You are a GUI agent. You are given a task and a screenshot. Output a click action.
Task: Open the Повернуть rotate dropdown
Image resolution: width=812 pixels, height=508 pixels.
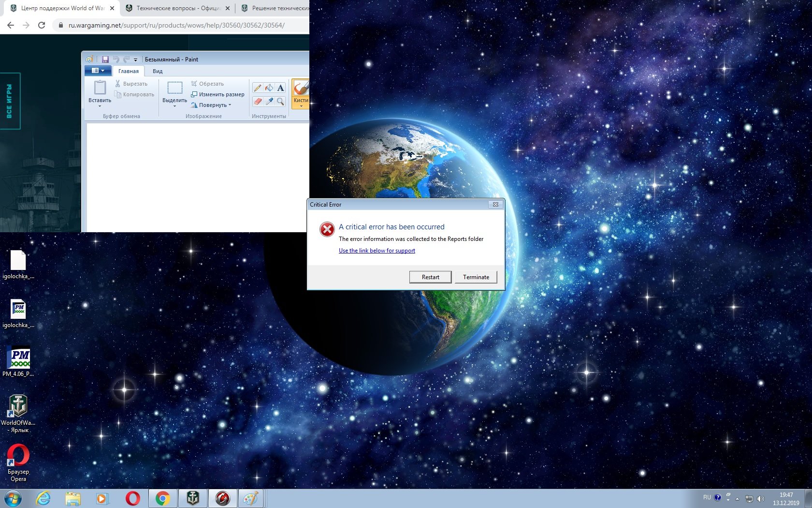click(211, 105)
